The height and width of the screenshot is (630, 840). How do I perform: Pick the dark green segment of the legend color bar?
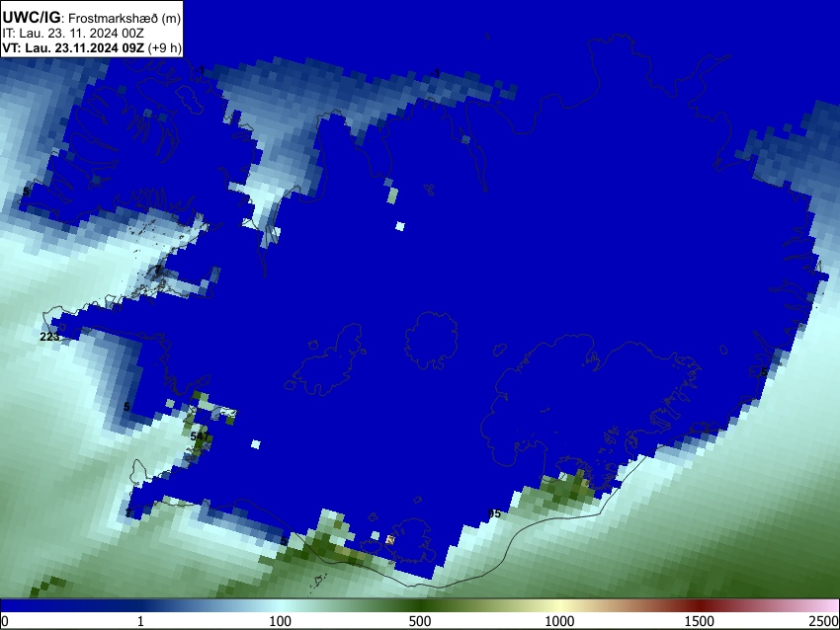point(420,606)
